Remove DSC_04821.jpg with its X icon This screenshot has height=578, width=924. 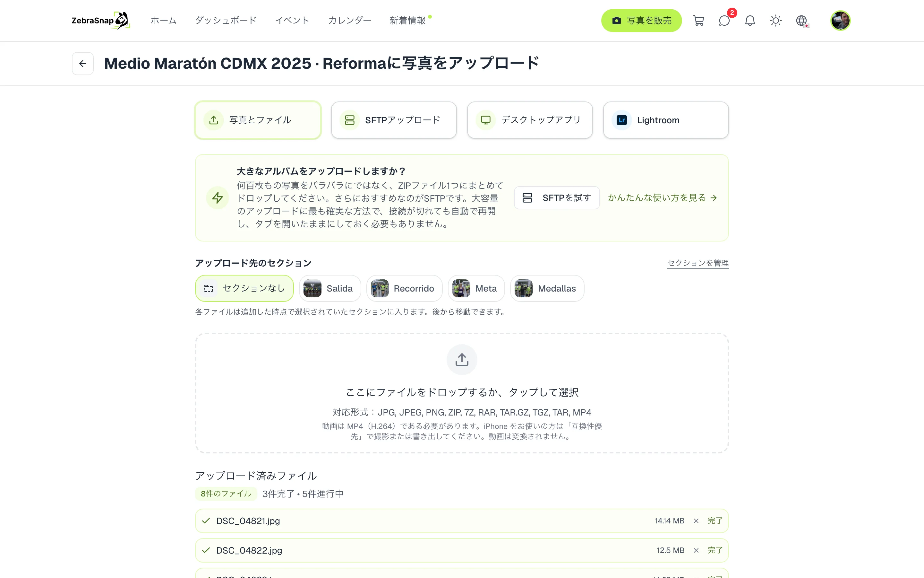[x=696, y=521]
